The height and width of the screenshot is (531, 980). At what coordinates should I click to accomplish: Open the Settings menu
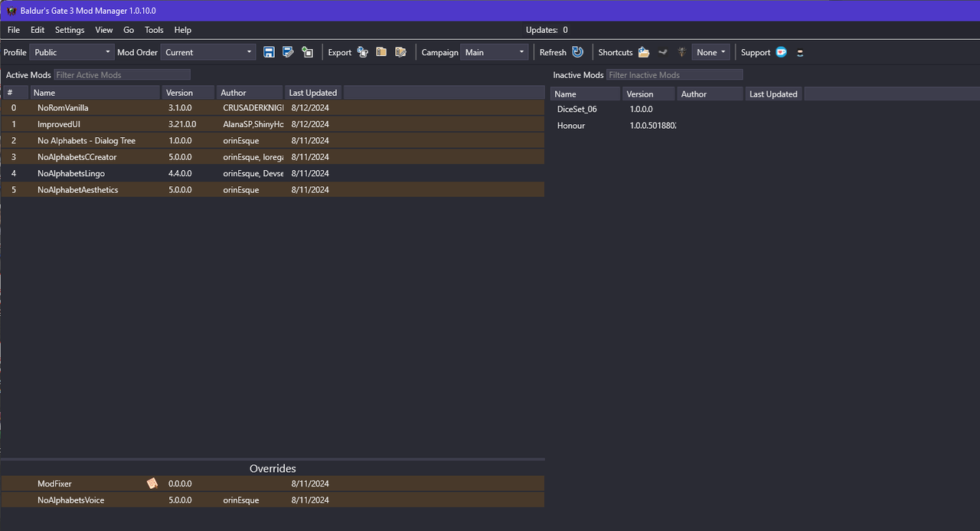click(70, 30)
